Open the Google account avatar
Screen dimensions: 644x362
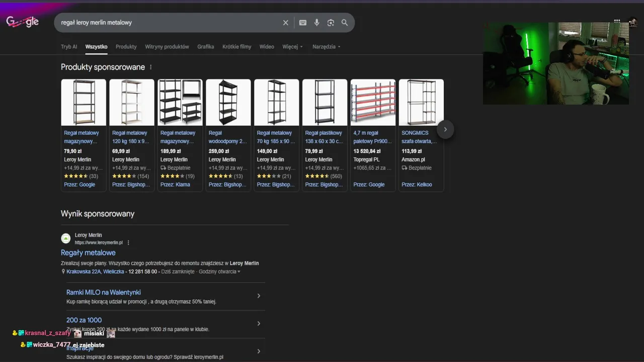click(x=633, y=22)
